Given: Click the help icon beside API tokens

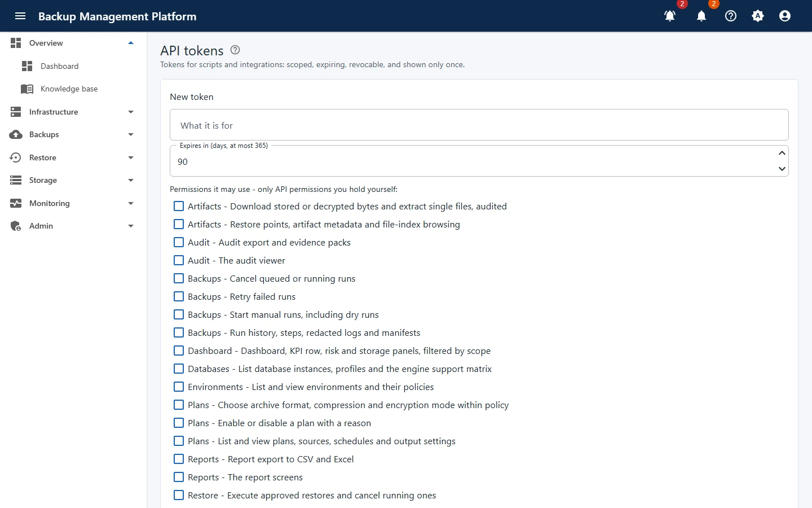Looking at the screenshot, I should tap(235, 50).
